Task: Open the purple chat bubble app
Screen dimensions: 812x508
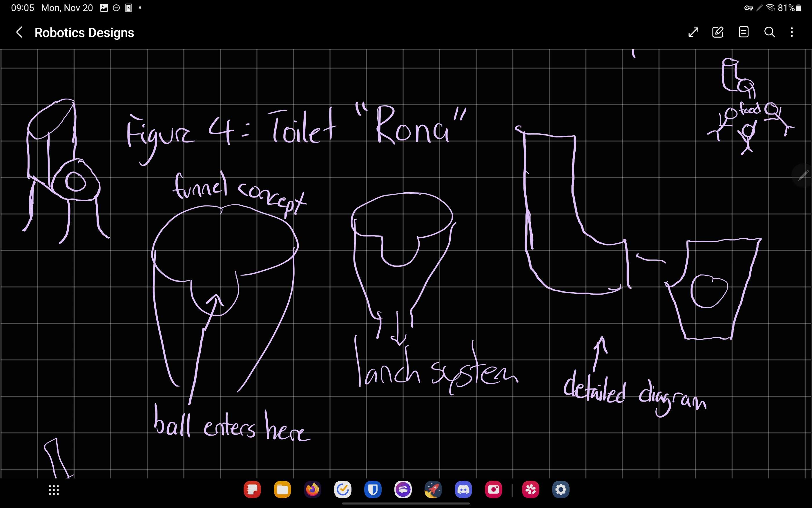Action: point(403,490)
